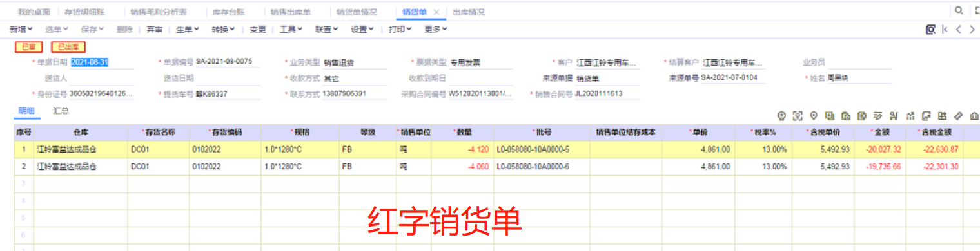Expand the 转换 dropdown
Viewport: 980px width, 251px height.
(223, 30)
